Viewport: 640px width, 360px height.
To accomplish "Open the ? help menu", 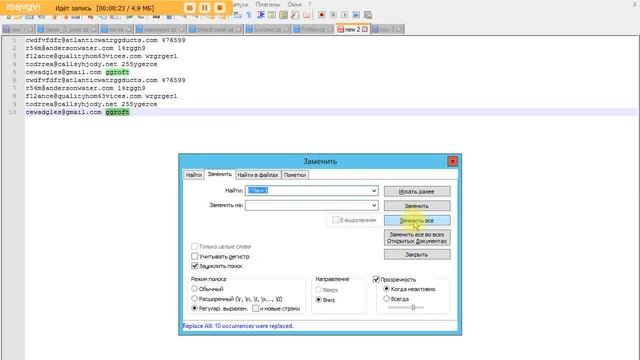I will pyautogui.click(x=309, y=4).
